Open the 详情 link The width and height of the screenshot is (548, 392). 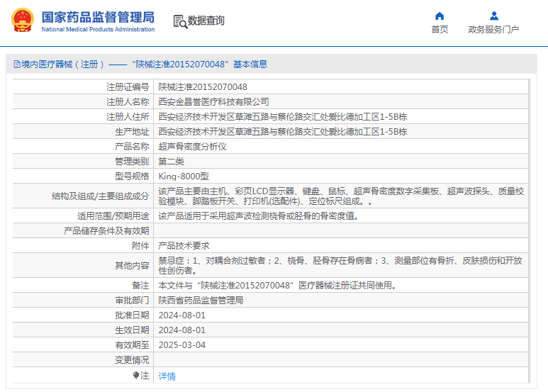click(167, 376)
